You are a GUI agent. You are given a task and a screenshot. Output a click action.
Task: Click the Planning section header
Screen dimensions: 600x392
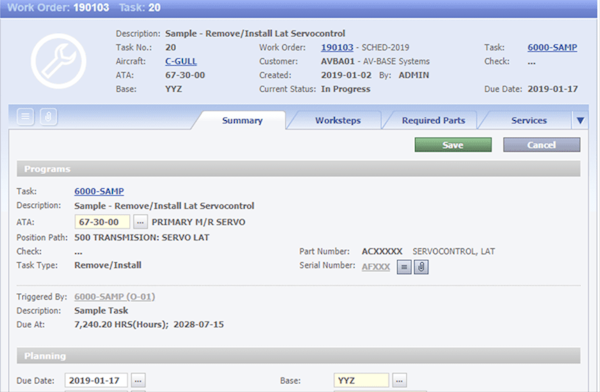point(298,356)
